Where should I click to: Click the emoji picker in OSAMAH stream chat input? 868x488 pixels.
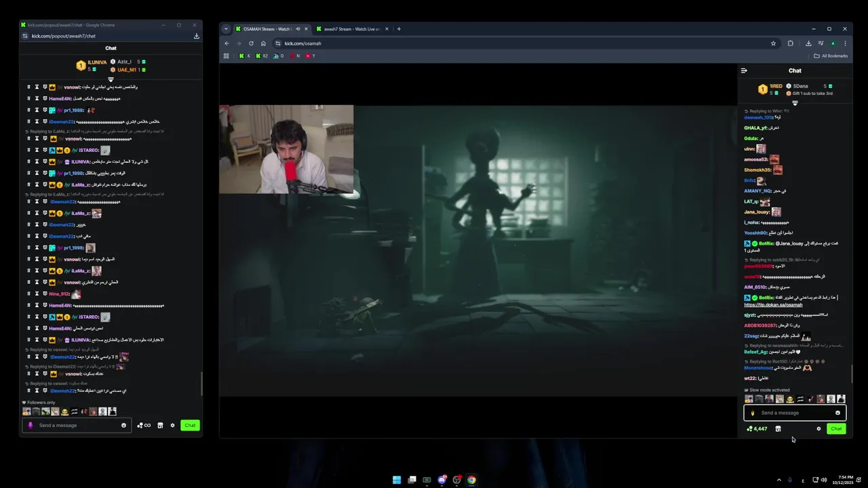click(837, 413)
